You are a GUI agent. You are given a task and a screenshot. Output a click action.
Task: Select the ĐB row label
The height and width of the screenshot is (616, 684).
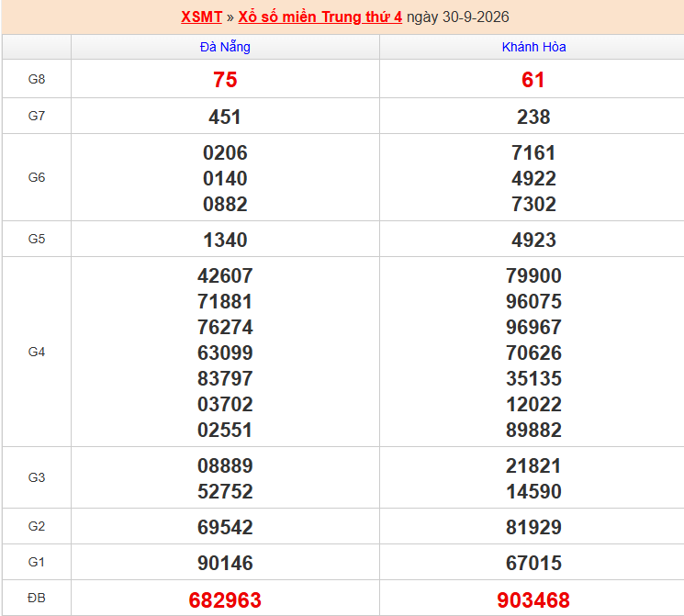click(x=37, y=598)
